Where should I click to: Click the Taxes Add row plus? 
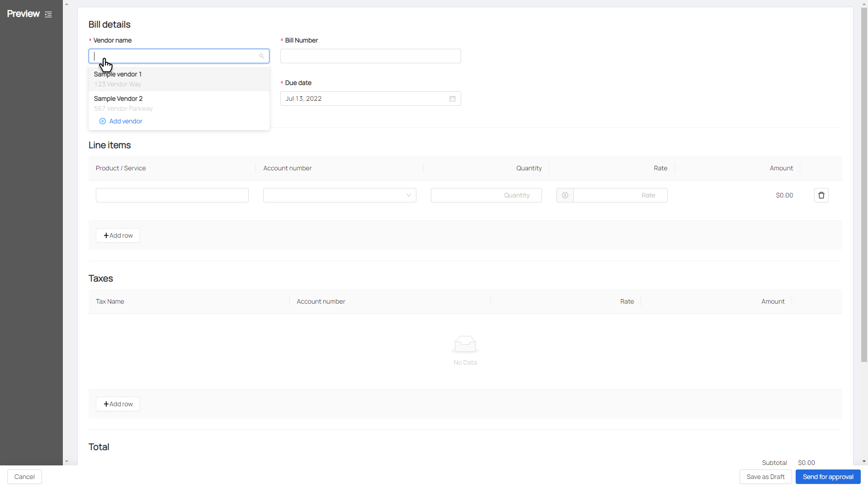click(106, 404)
